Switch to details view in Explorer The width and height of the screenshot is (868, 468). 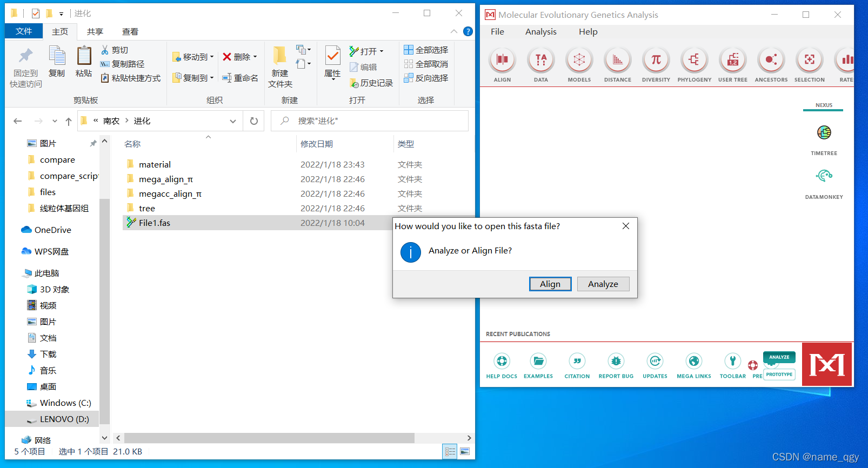pos(450,451)
